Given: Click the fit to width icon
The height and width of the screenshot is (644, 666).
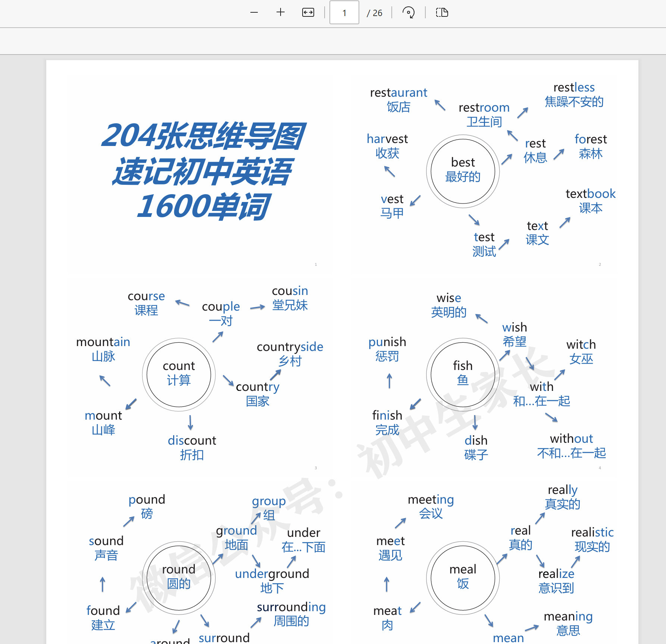Looking at the screenshot, I should [x=308, y=13].
